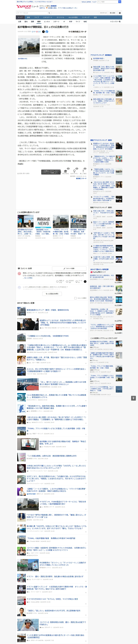This screenshot has width=138, height=644.
Task: Open the みんなの意見 tab
Action: coord(73,17)
